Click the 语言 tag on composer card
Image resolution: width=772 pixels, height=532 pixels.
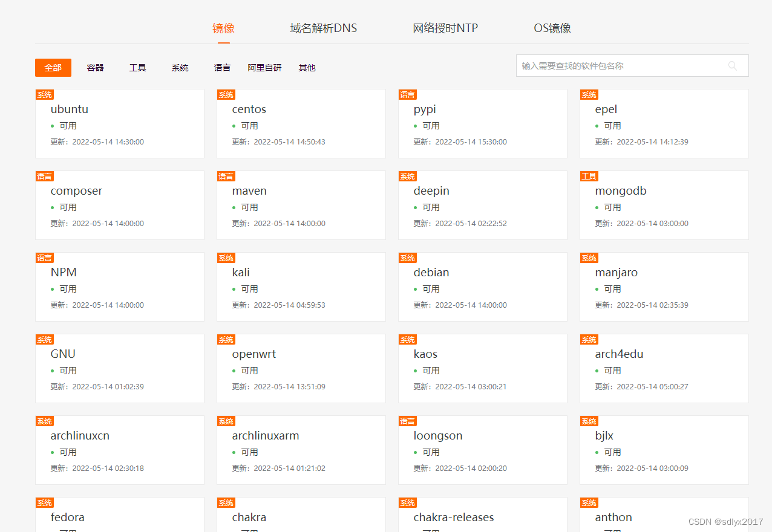pyautogui.click(x=45, y=177)
